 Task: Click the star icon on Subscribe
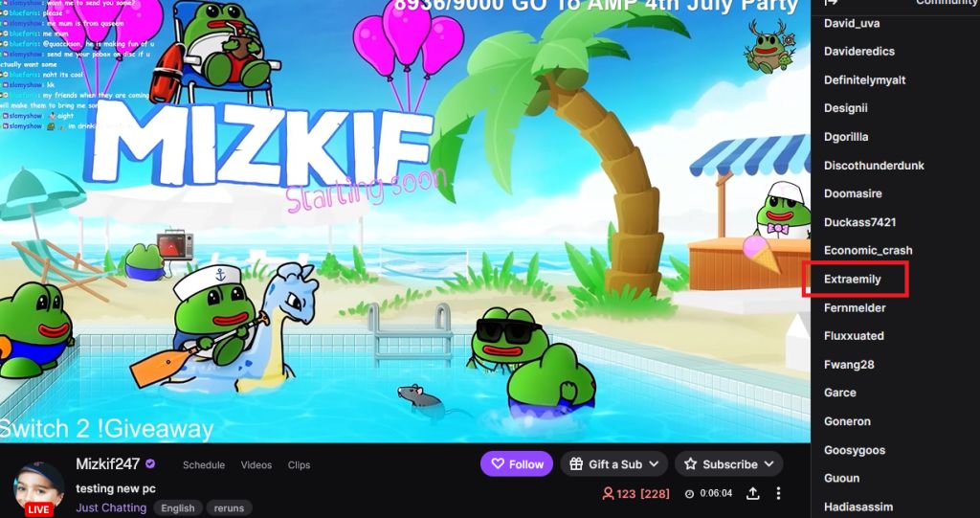click(690, 464)
